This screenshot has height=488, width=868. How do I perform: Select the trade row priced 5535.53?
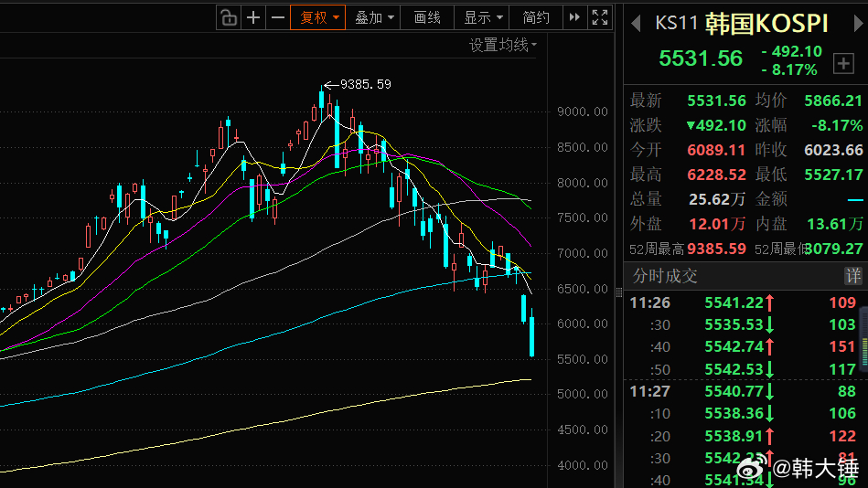[743, 324]
